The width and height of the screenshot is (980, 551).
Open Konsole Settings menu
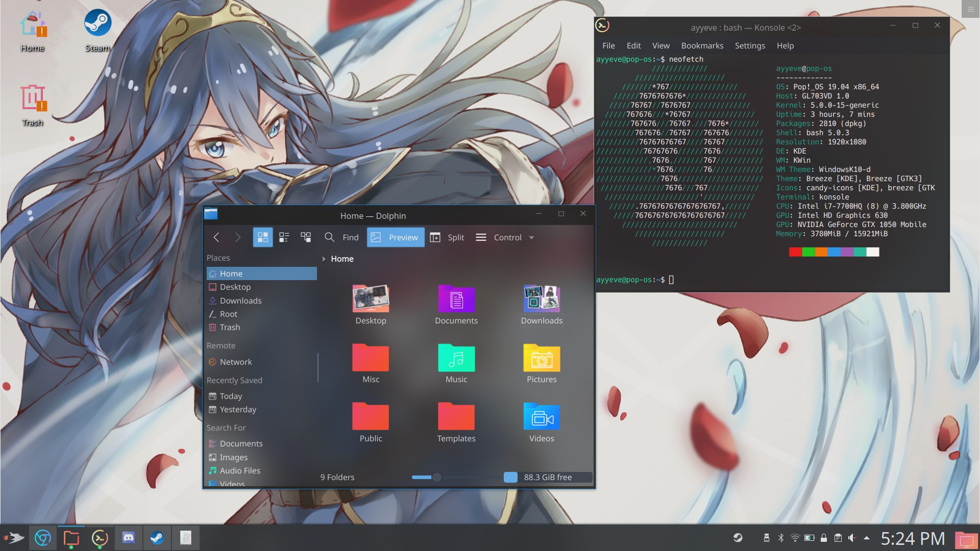[x=750, y=46]
